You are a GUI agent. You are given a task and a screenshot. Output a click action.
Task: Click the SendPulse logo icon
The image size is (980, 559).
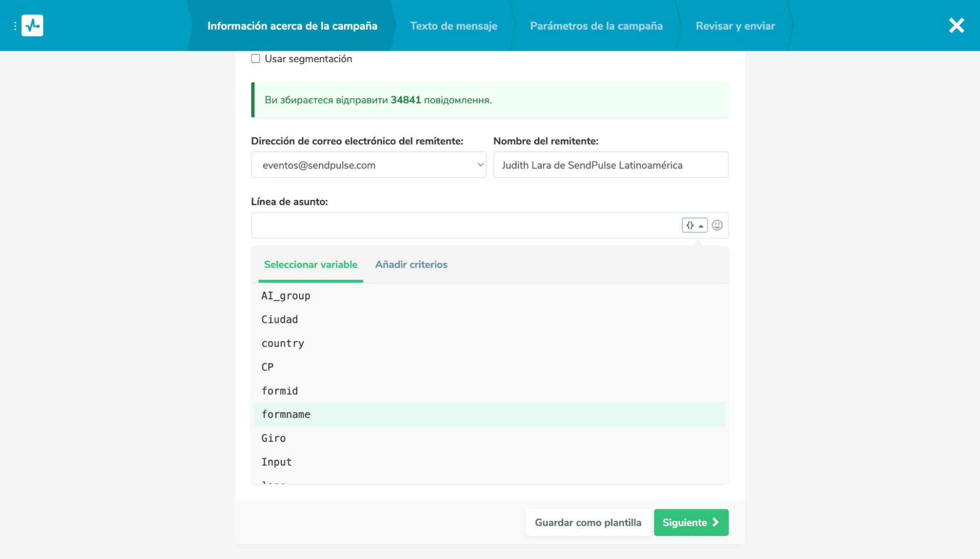coord(32,25)
